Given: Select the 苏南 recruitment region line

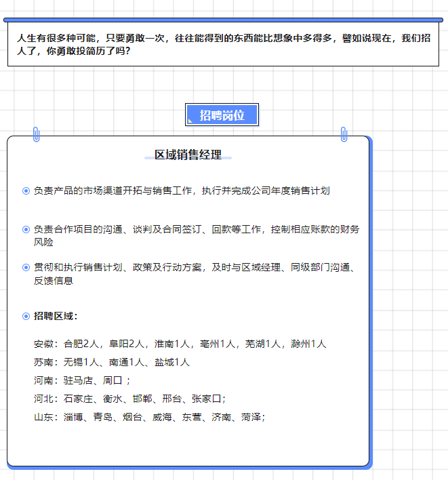Looking at the screenshot, I should (x=112, y=362).
